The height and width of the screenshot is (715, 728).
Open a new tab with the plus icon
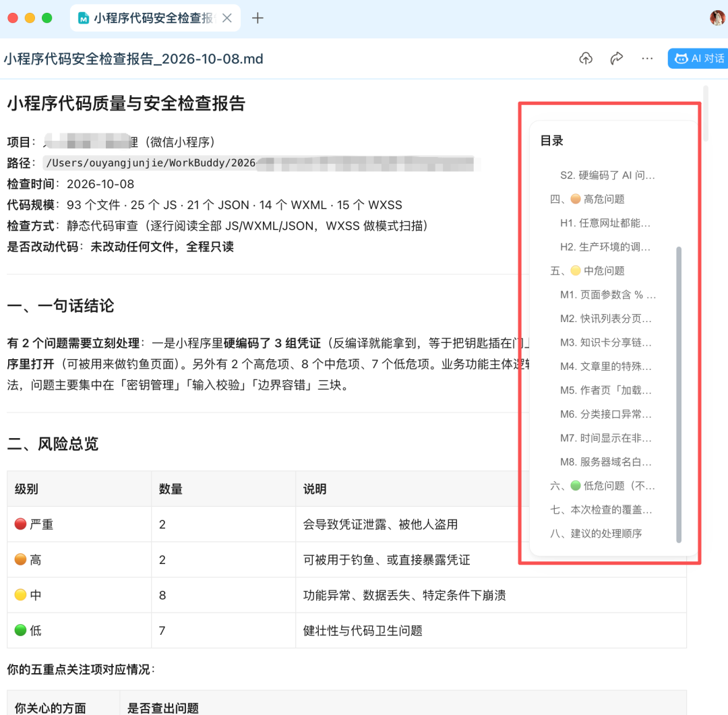pyautogui.click(x=257, y=18)
